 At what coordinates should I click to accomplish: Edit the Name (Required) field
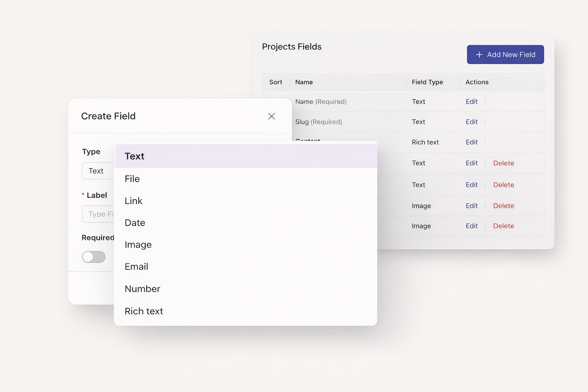coord(471,102)
